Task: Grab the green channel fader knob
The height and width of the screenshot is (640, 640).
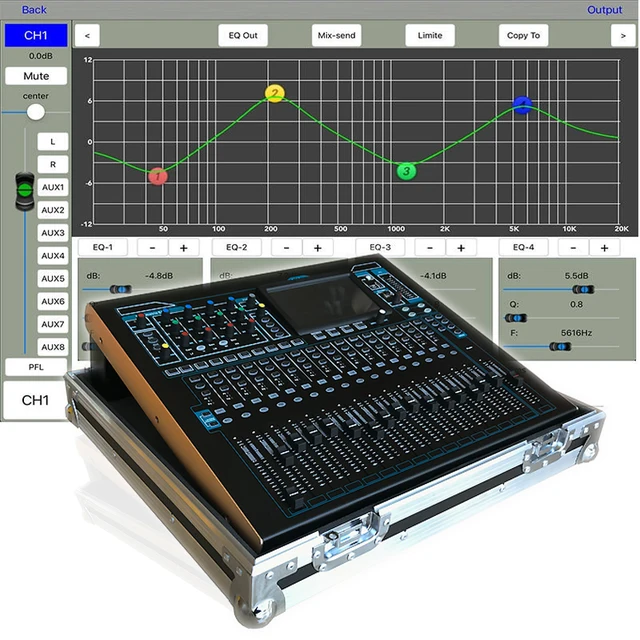Action: (x=25, y=191)
